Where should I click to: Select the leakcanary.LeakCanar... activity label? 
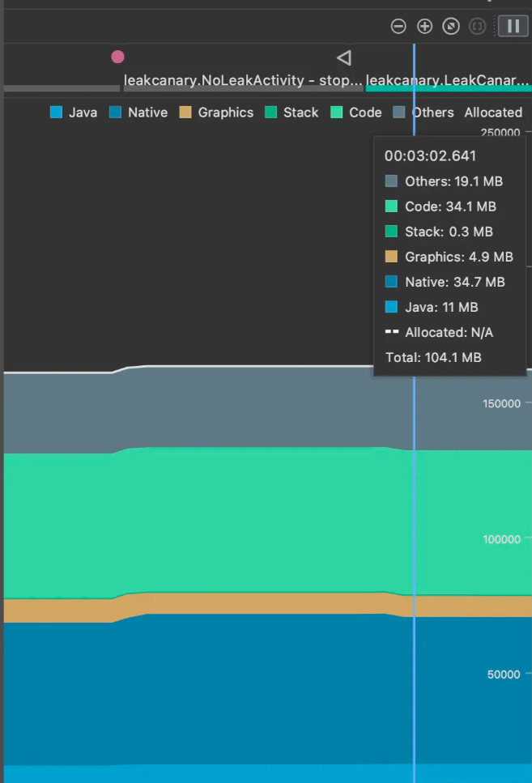pyautogui.click(x=448, y=80)
